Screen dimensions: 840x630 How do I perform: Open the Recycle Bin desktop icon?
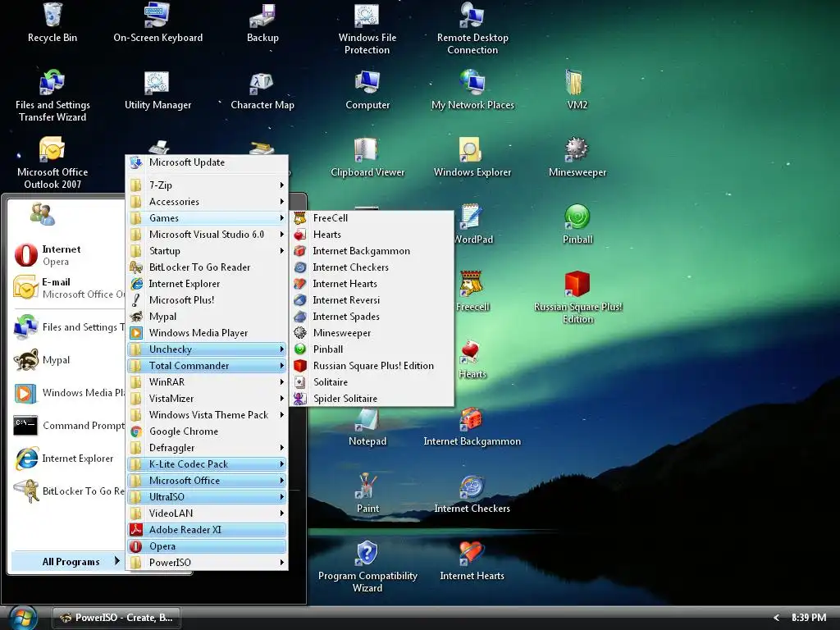click(52, 21)
